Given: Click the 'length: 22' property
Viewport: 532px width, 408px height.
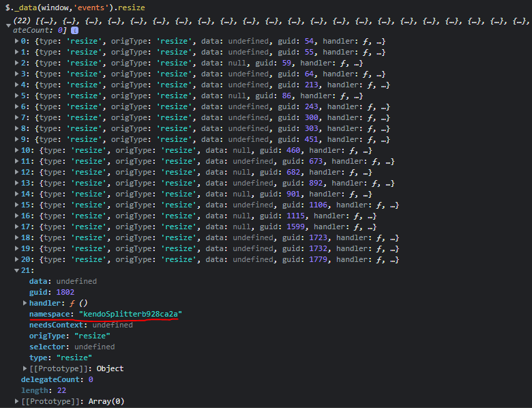Looking at the screenshot, I should [44, 390].
